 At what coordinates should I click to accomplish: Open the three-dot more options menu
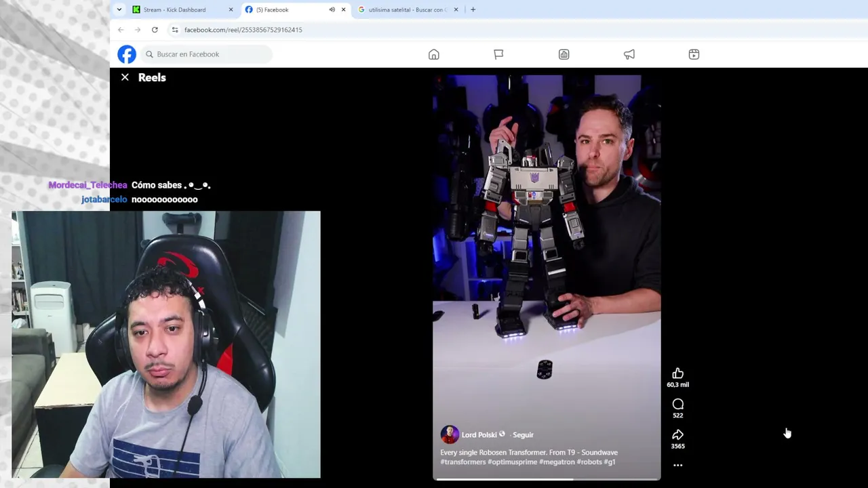pyautogui.click(x=677, y=466)
